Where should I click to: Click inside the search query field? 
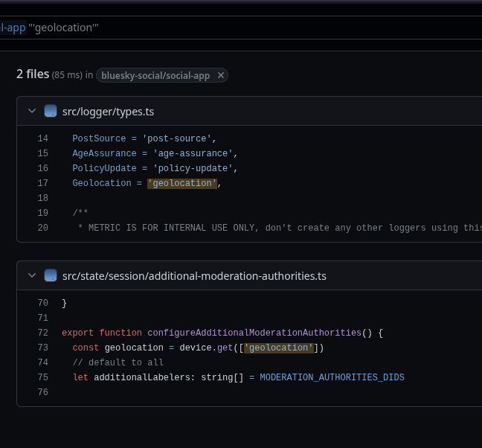click(x=223, y=28)
